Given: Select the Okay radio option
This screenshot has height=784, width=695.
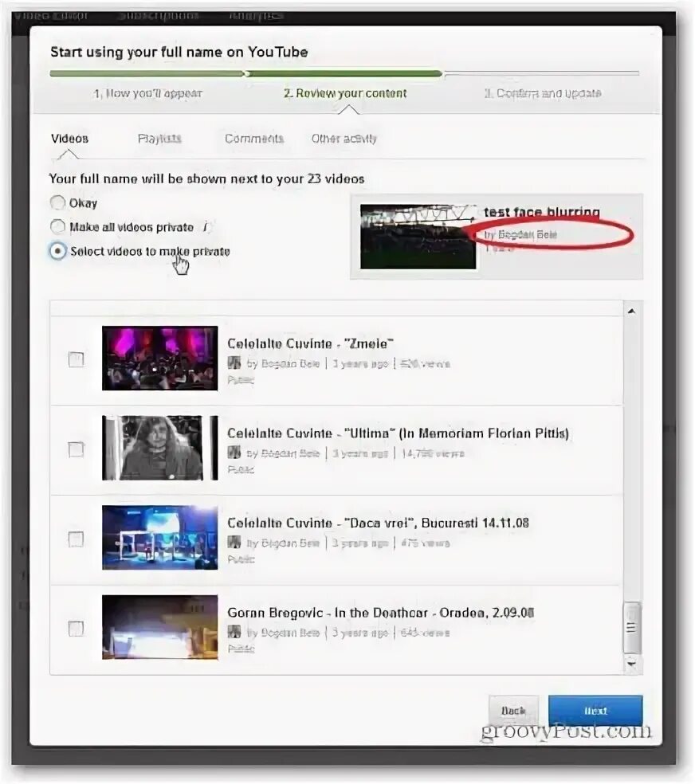Looking at the screenshot, I should click(x=58, y=203).
